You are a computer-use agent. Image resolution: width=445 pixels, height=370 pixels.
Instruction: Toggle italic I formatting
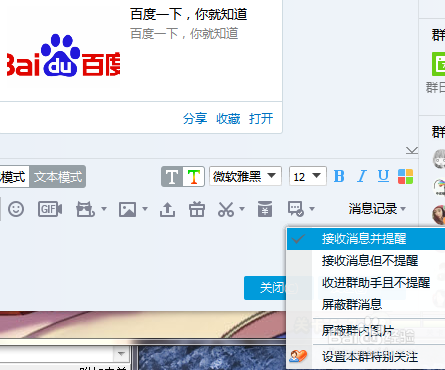click(x=362, y=176)
